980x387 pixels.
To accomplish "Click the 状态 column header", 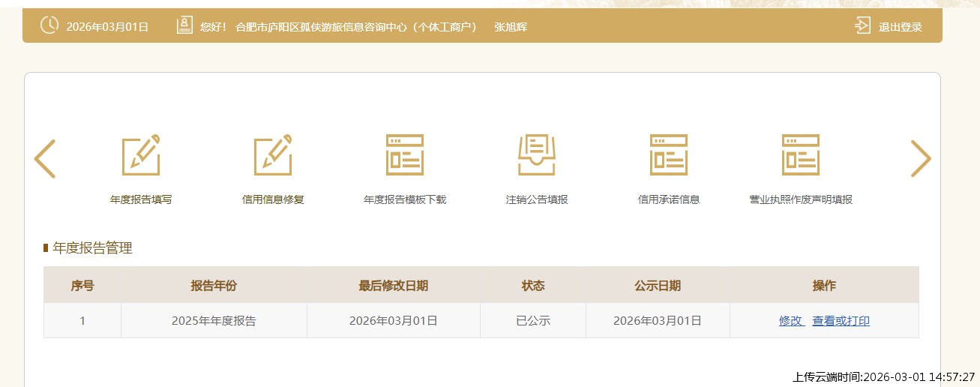I will [x=533, y=285].
